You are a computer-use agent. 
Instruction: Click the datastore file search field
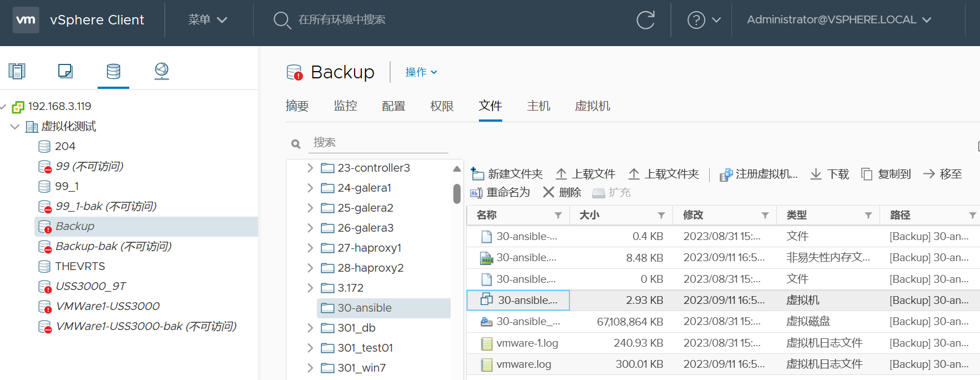click(x=380, y=143)
